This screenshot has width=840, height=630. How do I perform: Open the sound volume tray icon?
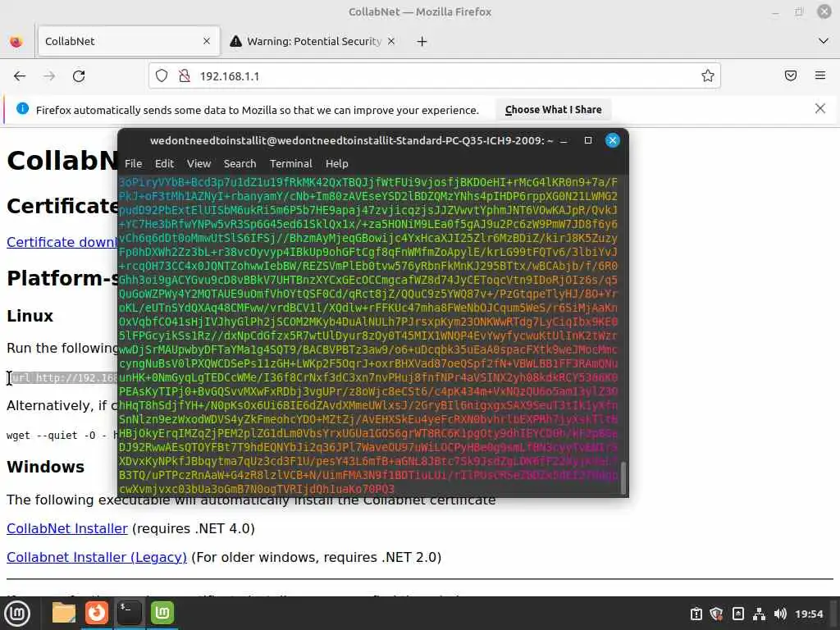[x=780, y=614]
